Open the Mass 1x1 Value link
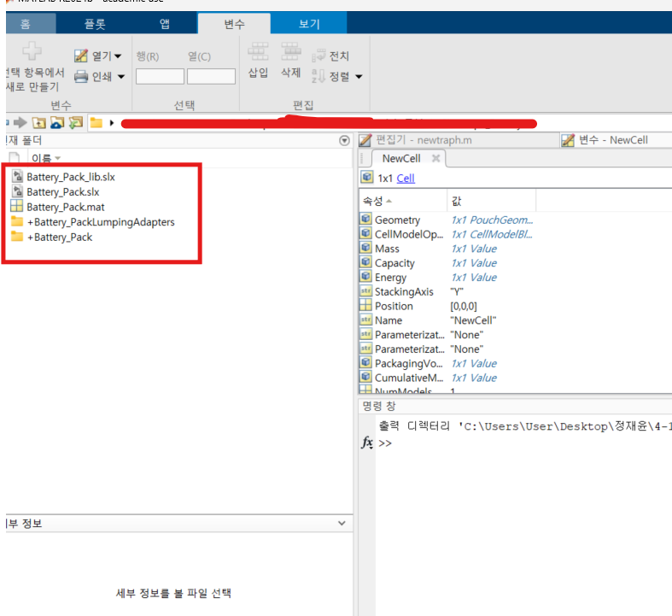Screen dimensions: 672x616 [474, 249]
